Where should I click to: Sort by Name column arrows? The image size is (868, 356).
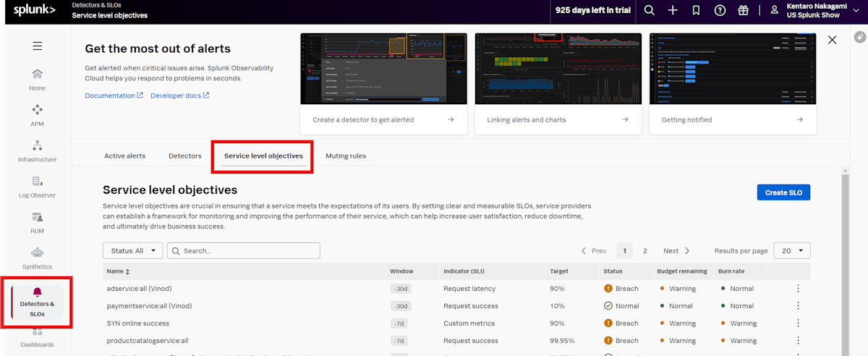(x=128, y=271)
